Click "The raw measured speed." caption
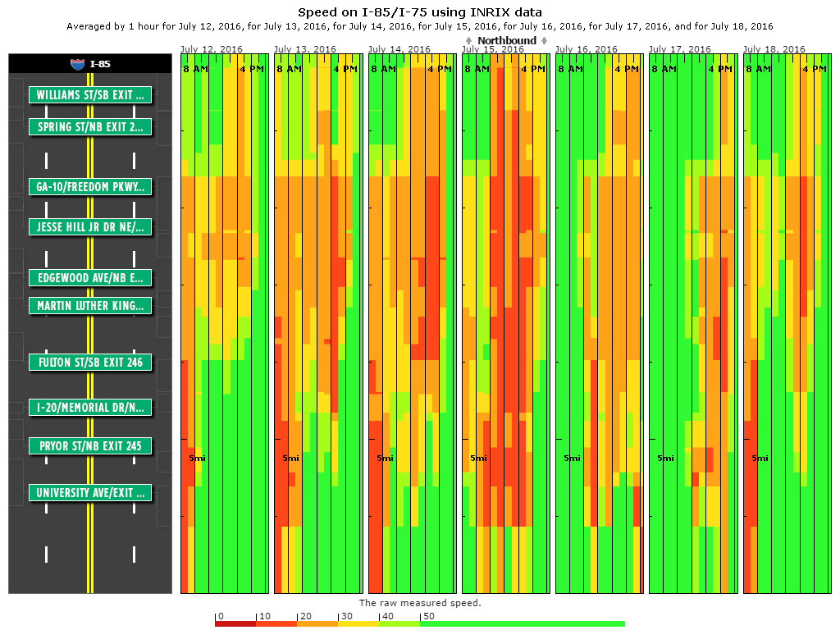The width and height of the screenshot is (840, 630). point(420,603)
